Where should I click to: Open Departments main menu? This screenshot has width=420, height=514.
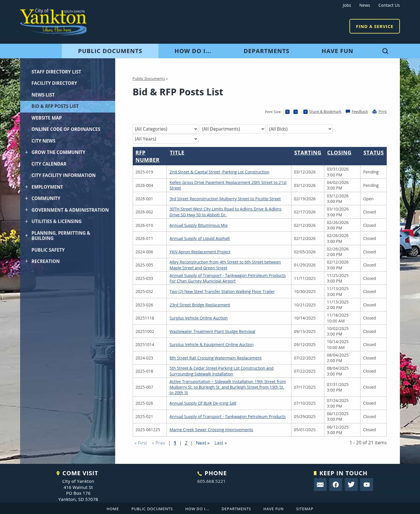point(266,51)
